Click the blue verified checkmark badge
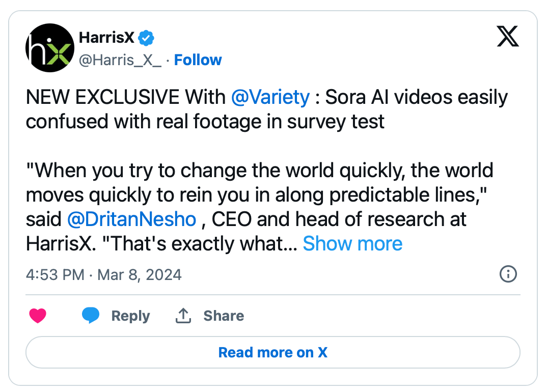Screen dimensions: 547x392 click(147, 37)
